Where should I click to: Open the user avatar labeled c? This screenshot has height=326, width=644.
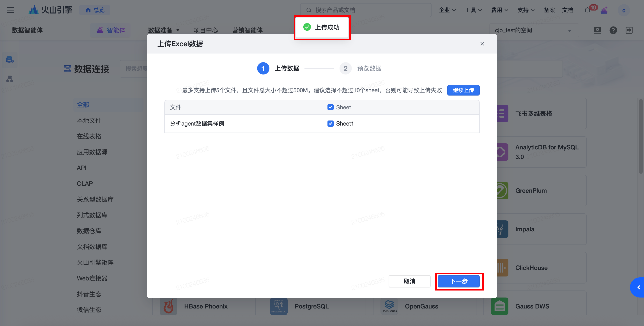coord(623,11)
